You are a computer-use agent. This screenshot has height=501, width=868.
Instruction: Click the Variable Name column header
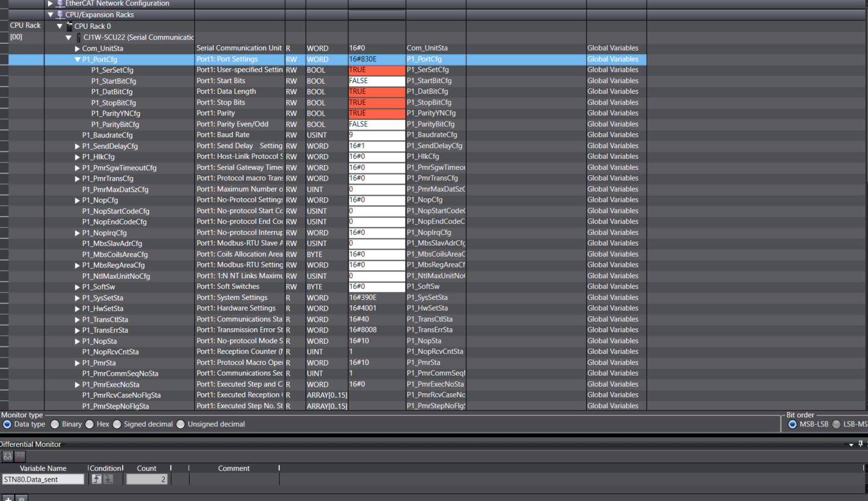pos(43,468)
